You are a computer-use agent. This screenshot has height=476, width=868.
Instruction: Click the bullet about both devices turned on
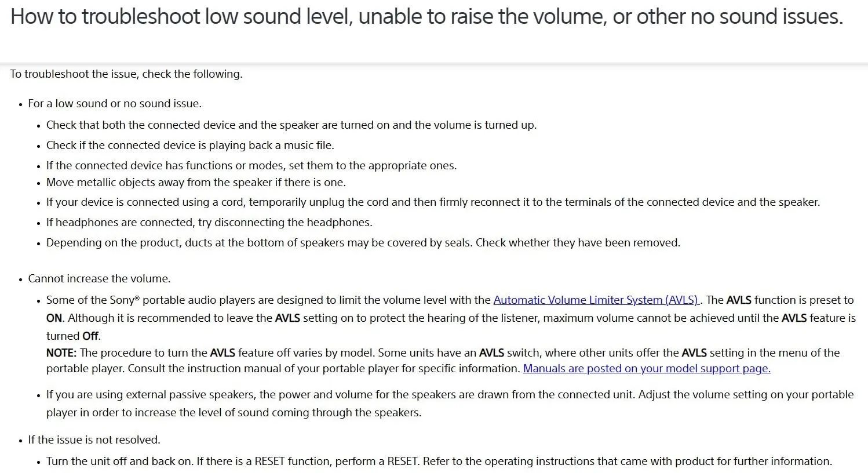point(291,125)
